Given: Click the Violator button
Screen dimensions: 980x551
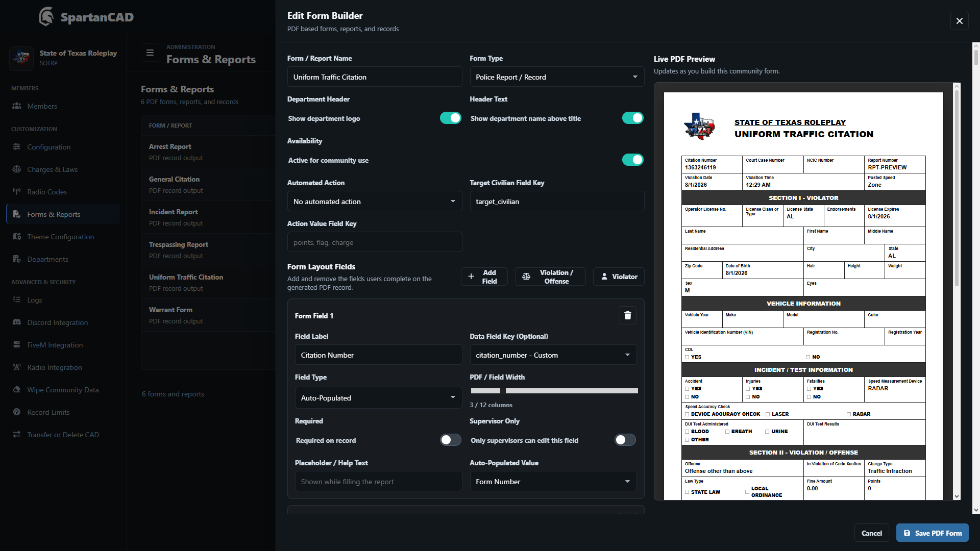Looking at the screenshot, I should pos(619,277).
